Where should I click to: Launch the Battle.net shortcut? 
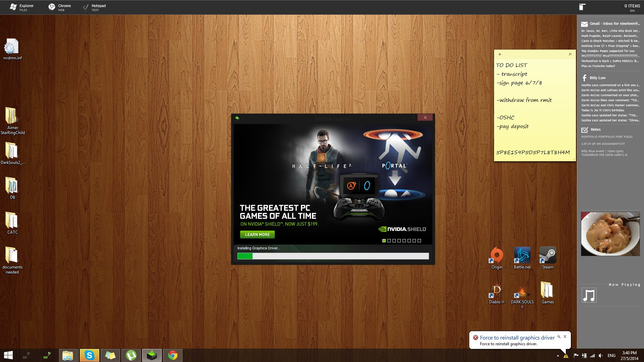tap(522, 258)
